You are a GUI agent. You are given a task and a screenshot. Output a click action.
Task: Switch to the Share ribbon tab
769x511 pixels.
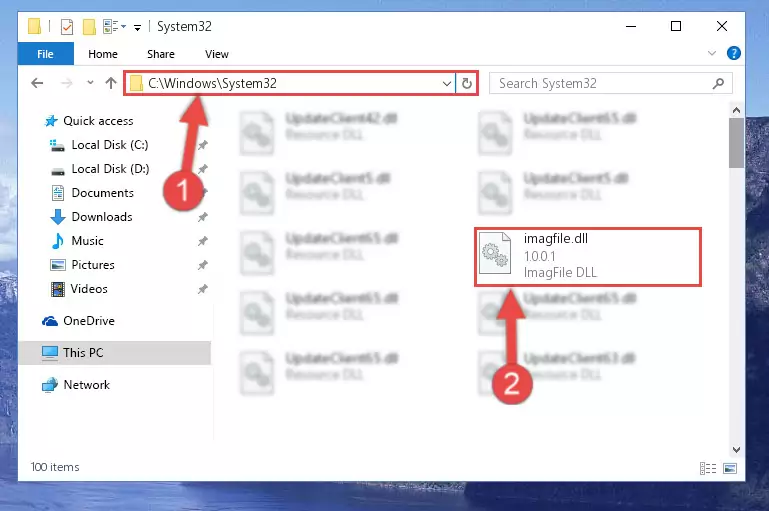161,54
